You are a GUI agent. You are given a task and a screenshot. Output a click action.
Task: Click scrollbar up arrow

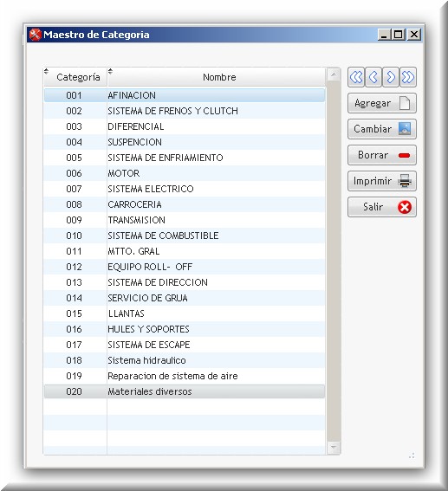pyautogui.click(x=334, y=74)
